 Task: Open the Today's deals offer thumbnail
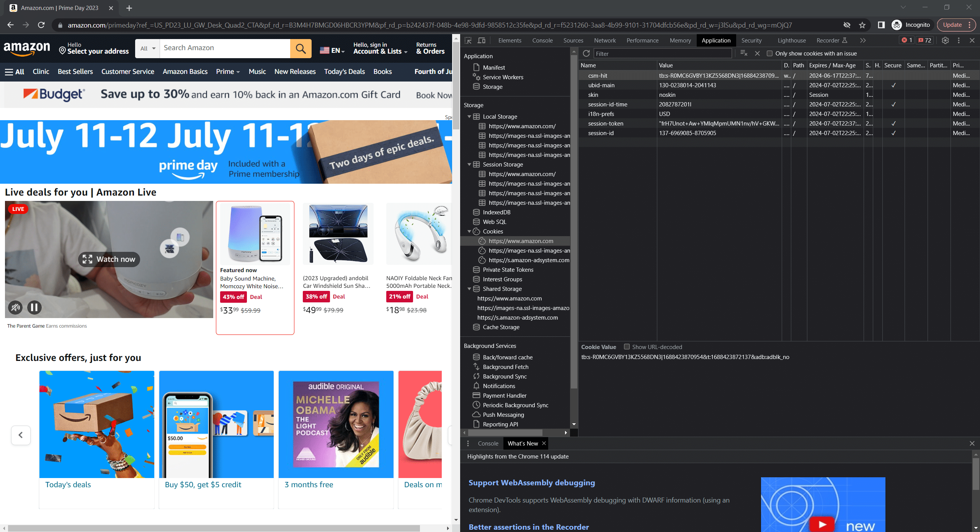[96, 424]
